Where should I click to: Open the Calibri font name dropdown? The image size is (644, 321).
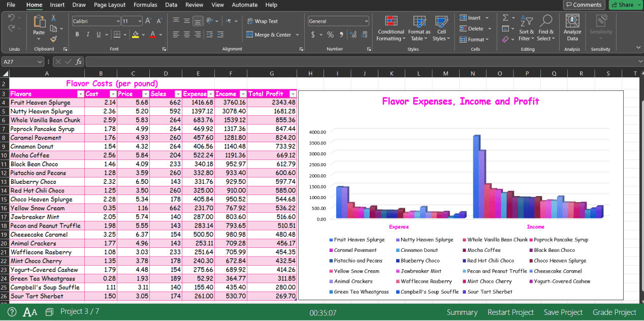(118, 21)
